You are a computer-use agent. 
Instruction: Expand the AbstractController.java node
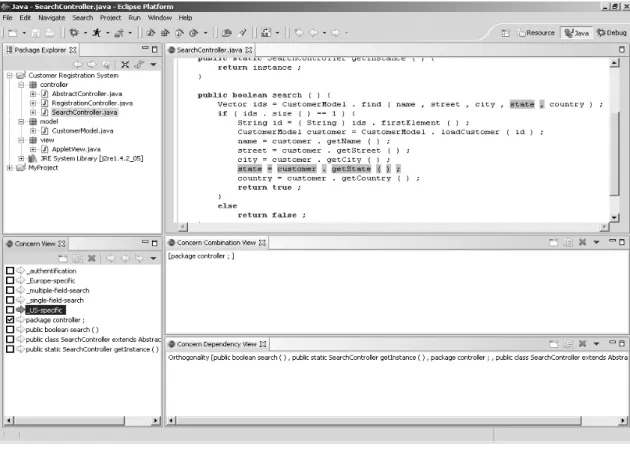(33, 94)
